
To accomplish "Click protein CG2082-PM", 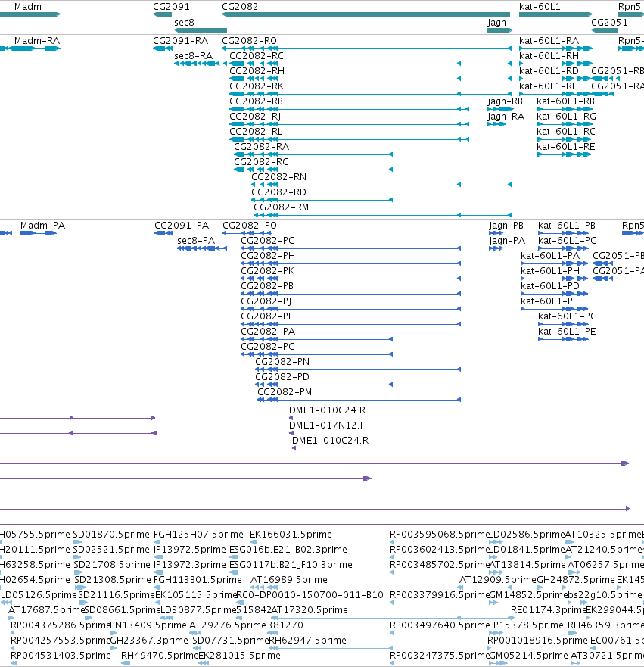I will click(x=285, y=392).
